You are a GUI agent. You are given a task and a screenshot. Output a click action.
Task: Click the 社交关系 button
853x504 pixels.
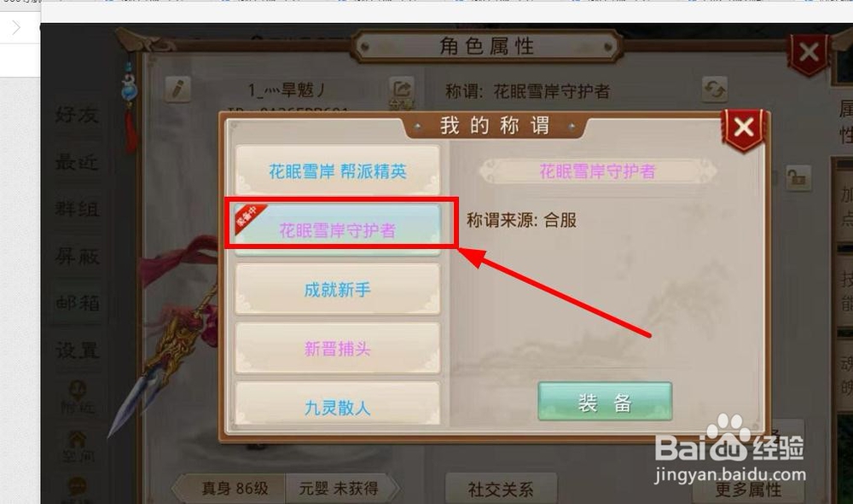pos(501,489)
